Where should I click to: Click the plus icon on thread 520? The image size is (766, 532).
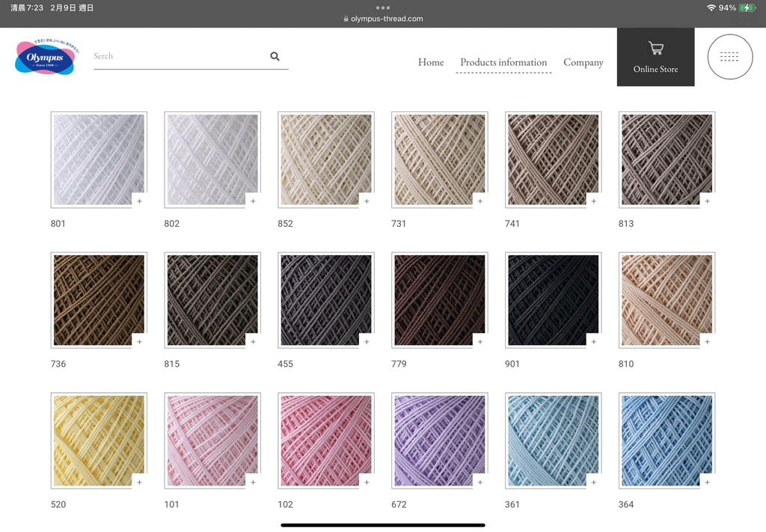coord(139,483)
